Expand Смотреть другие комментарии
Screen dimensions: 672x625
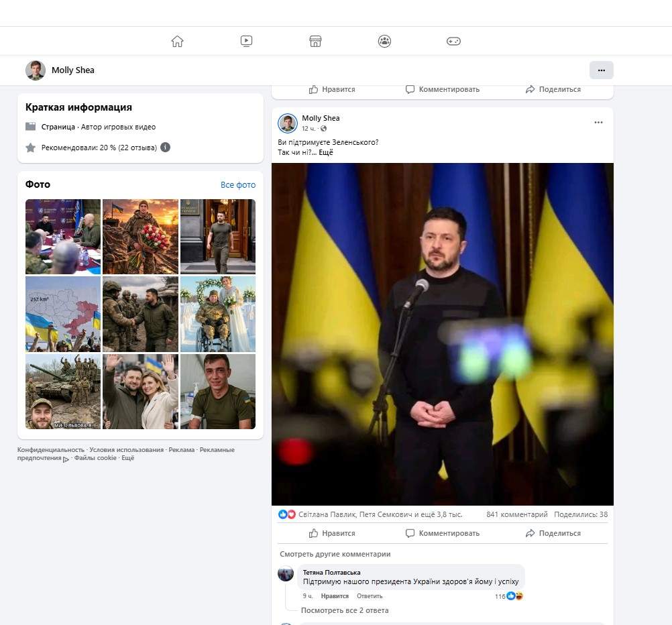tap(335, 554)
